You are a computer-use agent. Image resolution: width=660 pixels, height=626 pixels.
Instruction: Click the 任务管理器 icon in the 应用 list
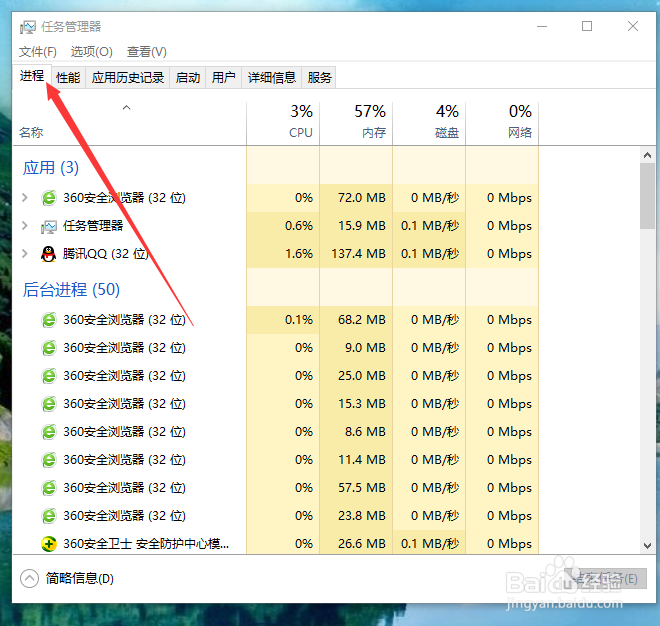(49, 226)
